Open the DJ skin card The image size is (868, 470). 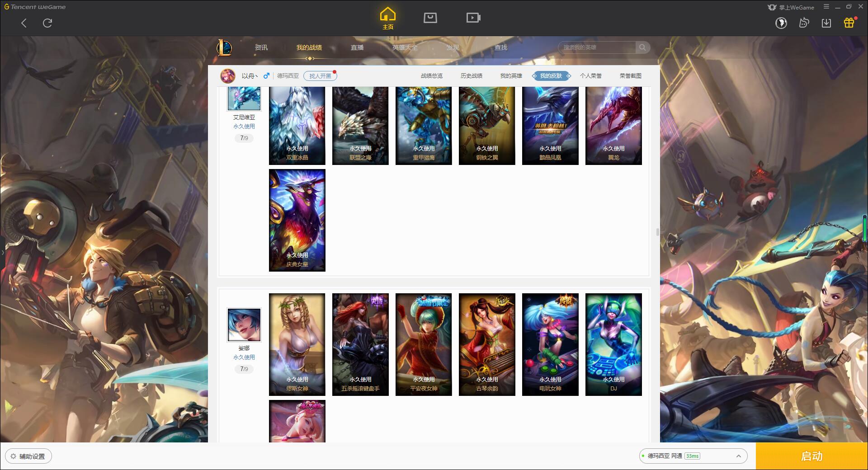(613, 345)
